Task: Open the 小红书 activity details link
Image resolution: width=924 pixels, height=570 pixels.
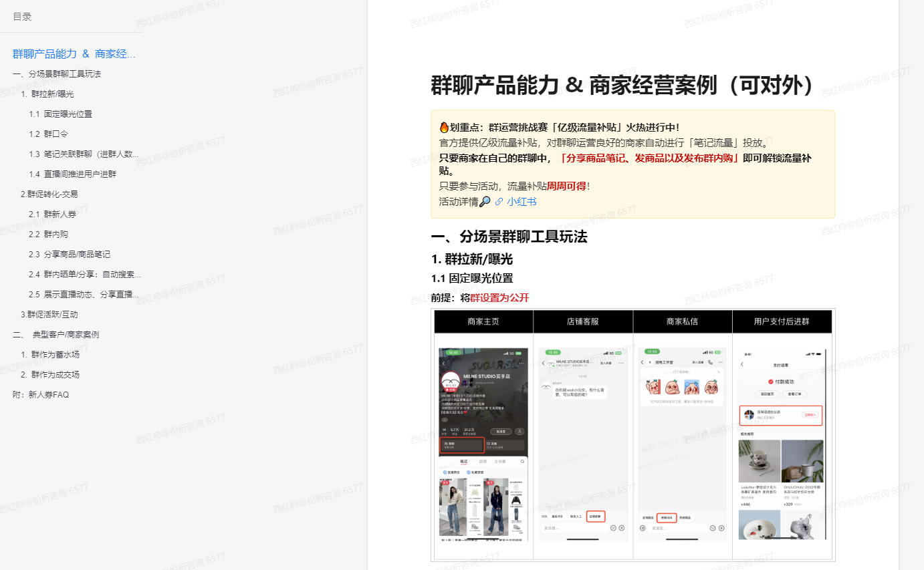Action: [x=522, y=202]
